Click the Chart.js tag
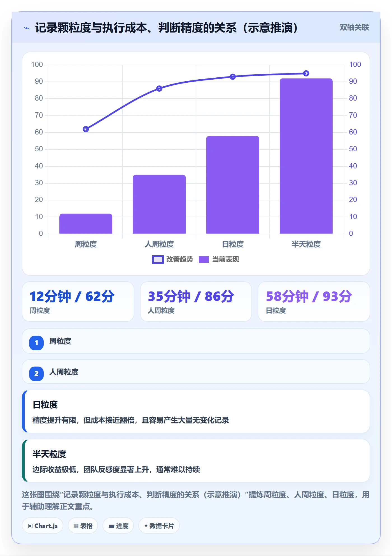The height and width of the screenshot is (556, 392). [43, 526]
